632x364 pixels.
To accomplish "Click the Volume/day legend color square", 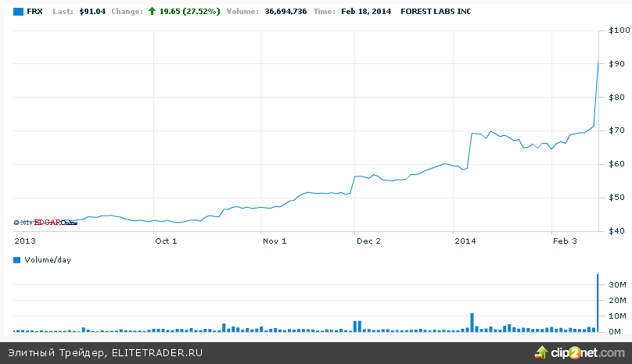I will point(17,260).
